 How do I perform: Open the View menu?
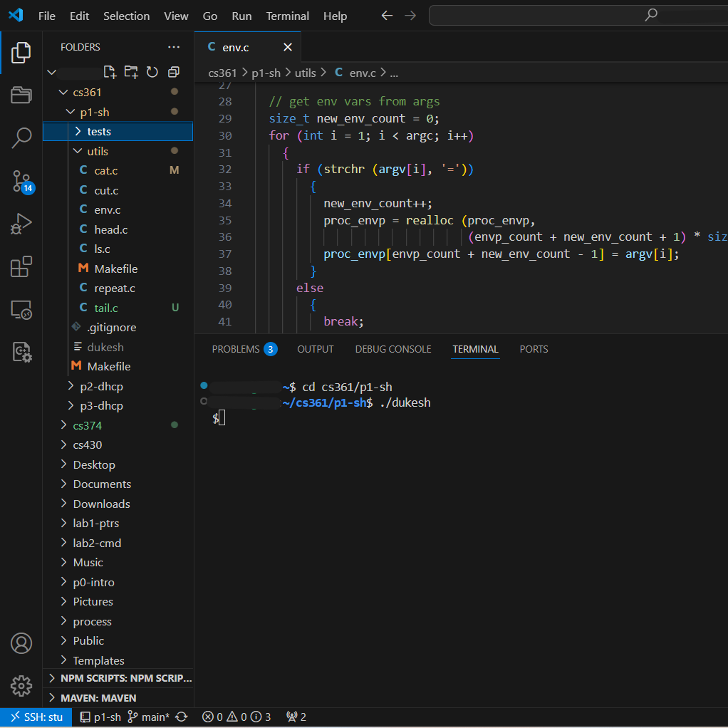[176, 16]
